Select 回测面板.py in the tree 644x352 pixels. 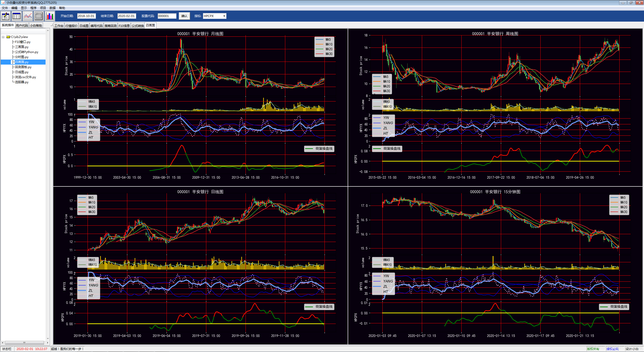pyautogui.click(x=23, y=67)
